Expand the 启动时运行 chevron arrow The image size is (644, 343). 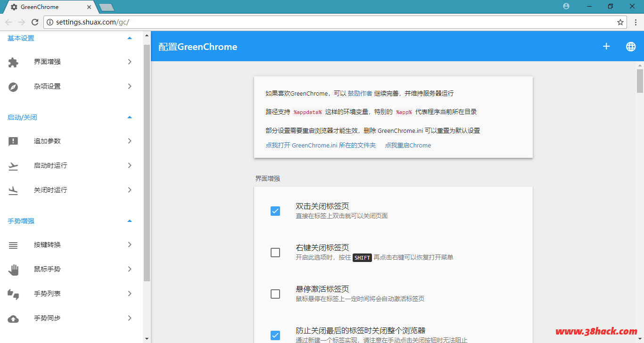coord(130,165)
